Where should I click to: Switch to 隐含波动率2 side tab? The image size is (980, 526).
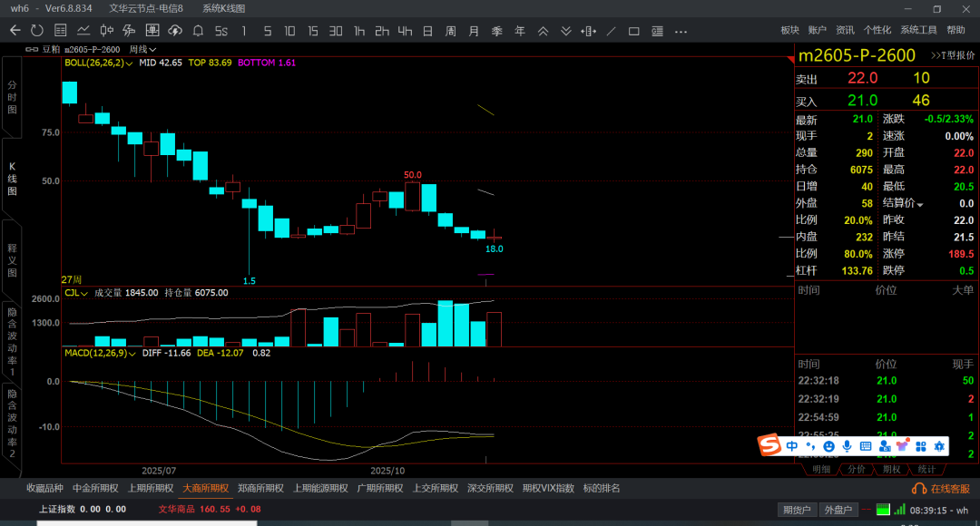coord(12,424)
